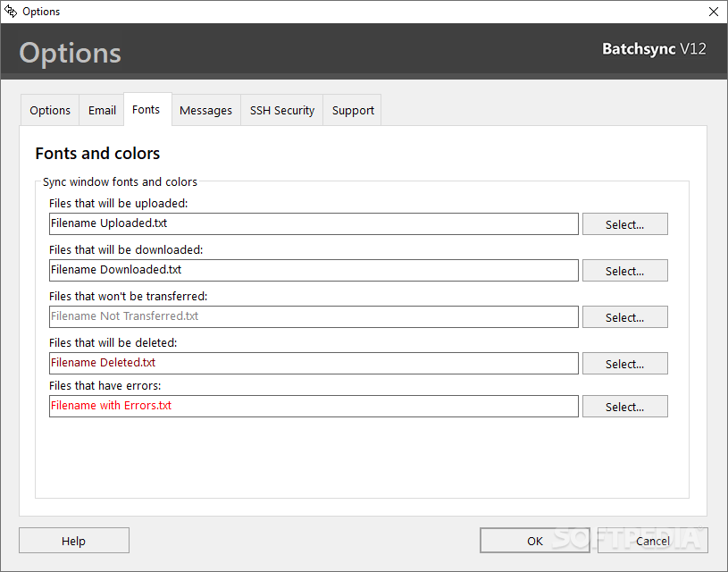The height and width of the screenshot is (572, 728).
Task: Dismiss the dialog with Cancel
Action: tap(653, 541)
